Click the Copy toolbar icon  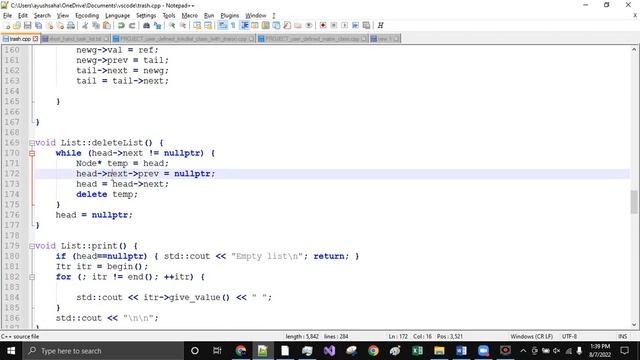96,25
